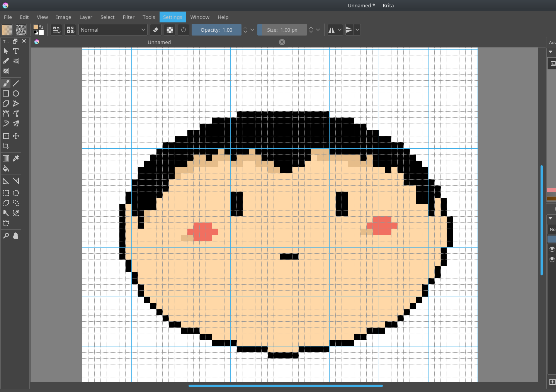Choose the Move layer tool
The width and height of the screenshot is (556, 392).
16,136
